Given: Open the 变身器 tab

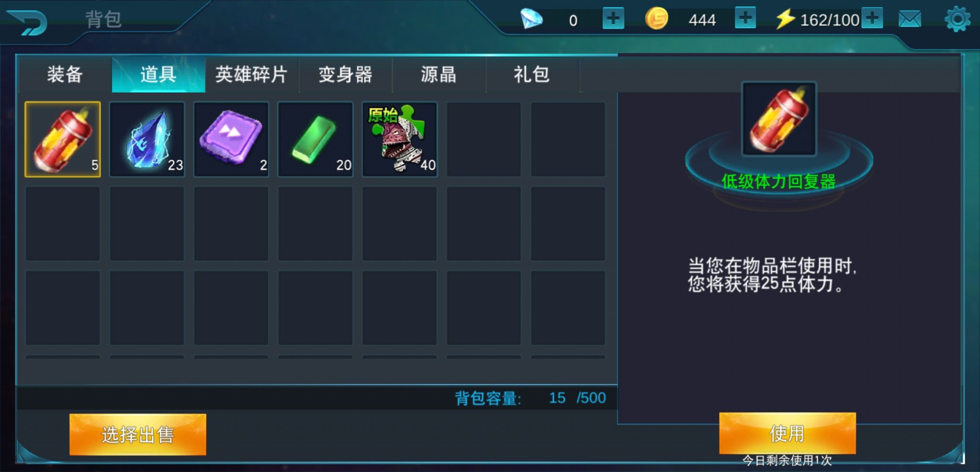Looking at the screenshot, I should coord(345,75).
